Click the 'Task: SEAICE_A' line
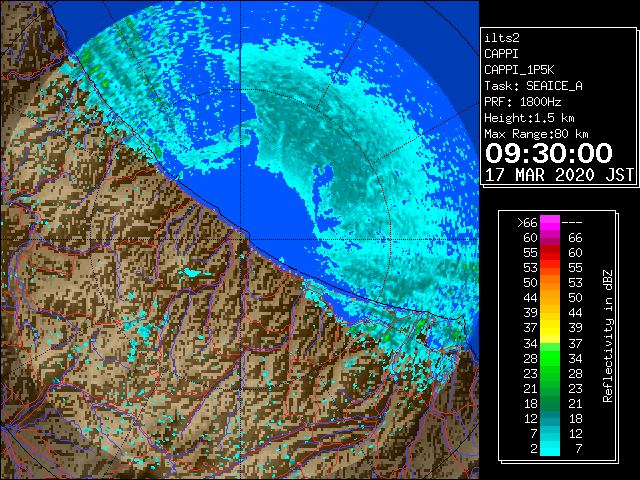The image size is (640, 480). (533, 86)
